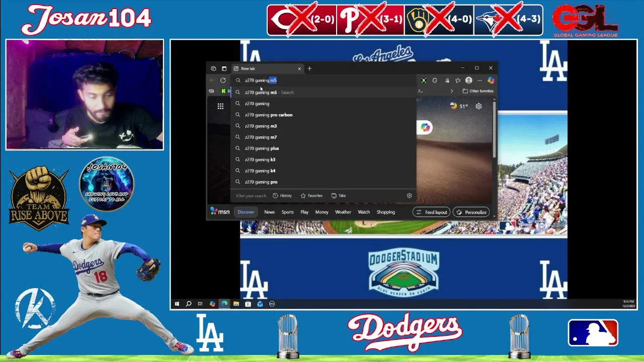Expand the favorites bar overflow chevron
Viewport: 644px width, 362px height.
pos(451,91)
